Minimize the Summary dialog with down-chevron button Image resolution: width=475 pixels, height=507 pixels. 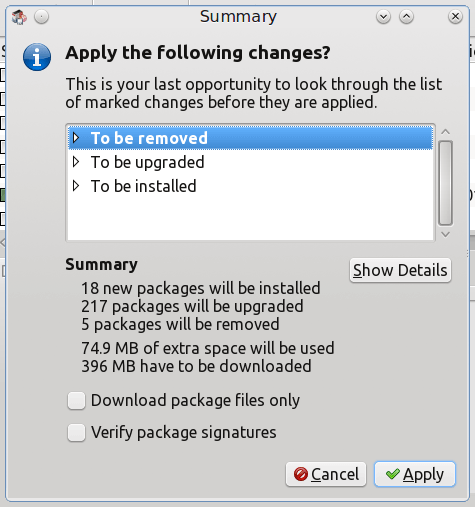(383, 17)
